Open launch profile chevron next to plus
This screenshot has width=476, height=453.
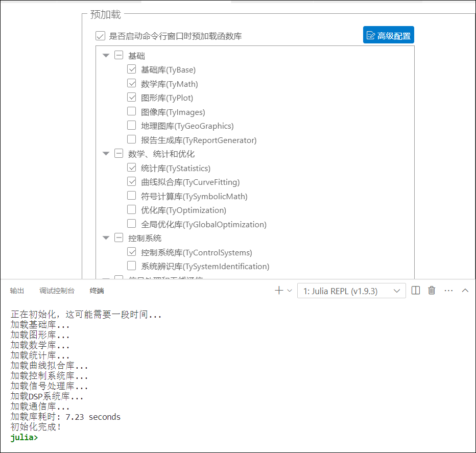[x=290, y=291]
